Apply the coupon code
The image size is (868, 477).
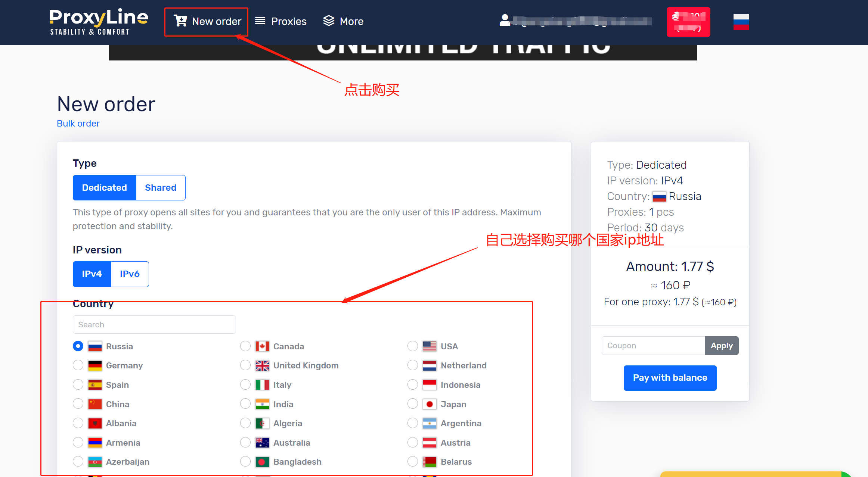(x=722, y=346)
